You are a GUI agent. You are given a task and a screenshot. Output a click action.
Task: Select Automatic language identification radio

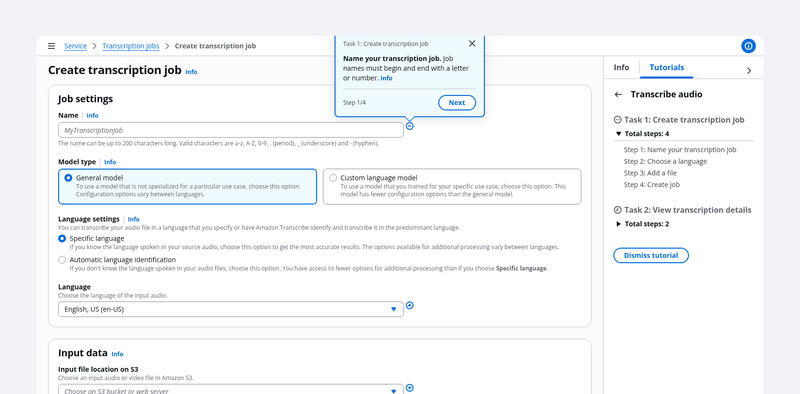pyautogui.click(x=62, y=260)
